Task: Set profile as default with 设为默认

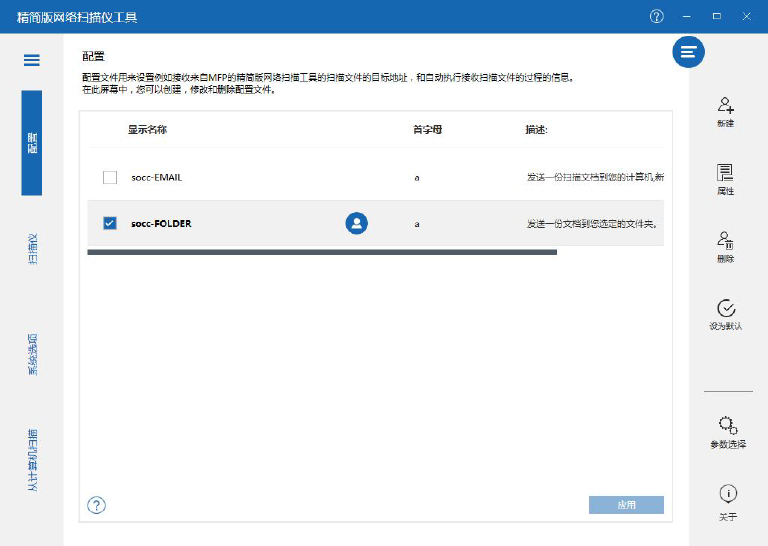Action: coord(726,315)
